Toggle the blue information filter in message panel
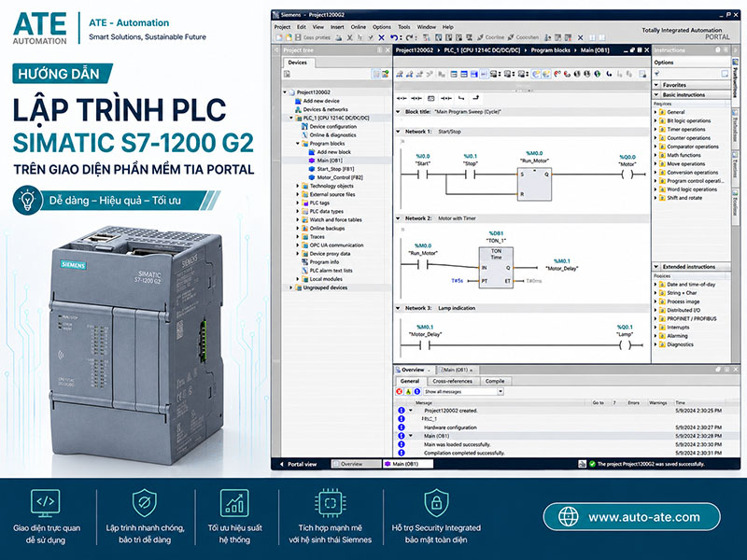Viewport: 747px width, 560px height. click(416, 391)
